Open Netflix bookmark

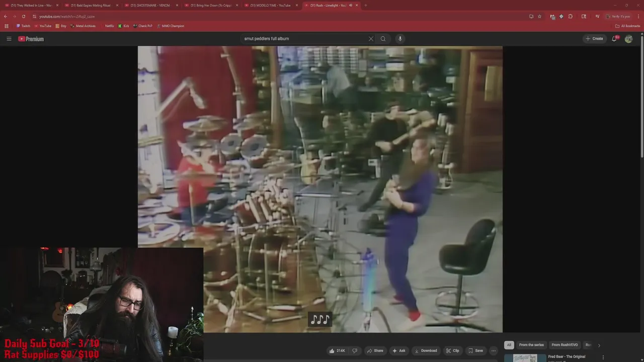coord(107,26)
